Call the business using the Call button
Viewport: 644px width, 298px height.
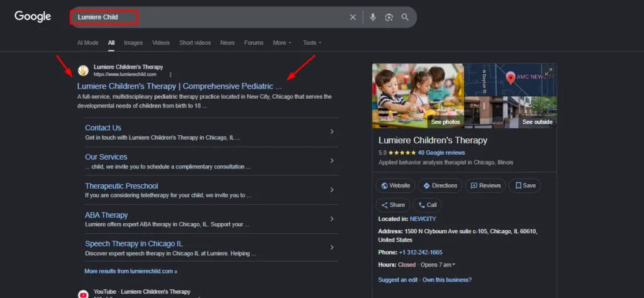(x=427, y=205)
